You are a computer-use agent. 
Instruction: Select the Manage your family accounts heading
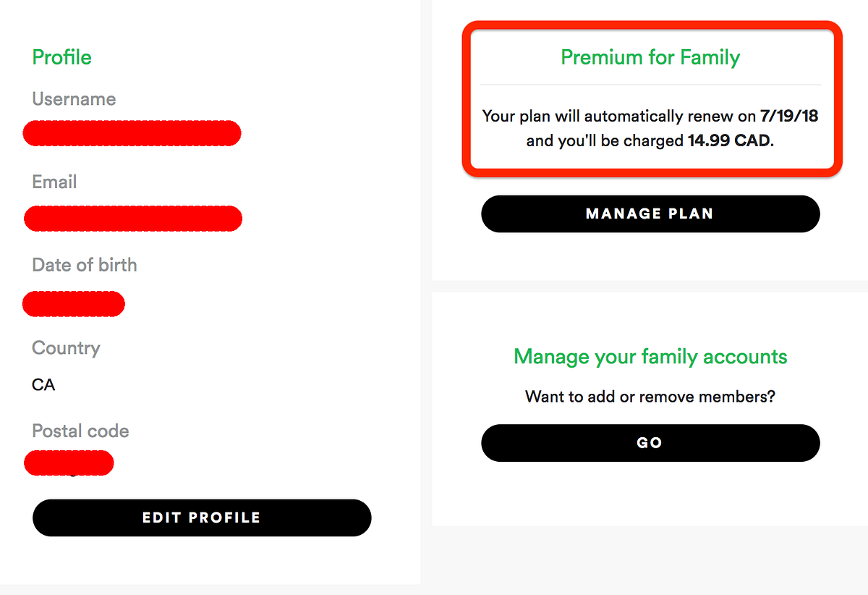point(650,356)
